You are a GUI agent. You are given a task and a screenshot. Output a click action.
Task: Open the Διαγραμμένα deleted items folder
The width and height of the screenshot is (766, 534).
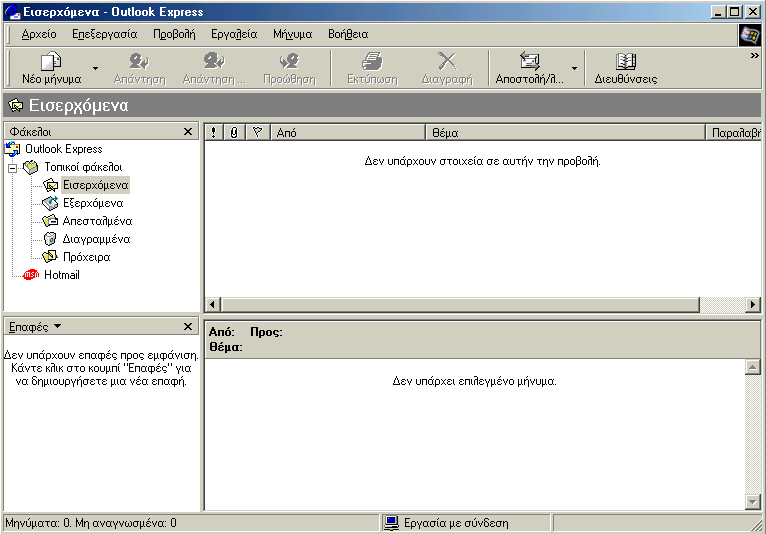[x=96, y=239]
